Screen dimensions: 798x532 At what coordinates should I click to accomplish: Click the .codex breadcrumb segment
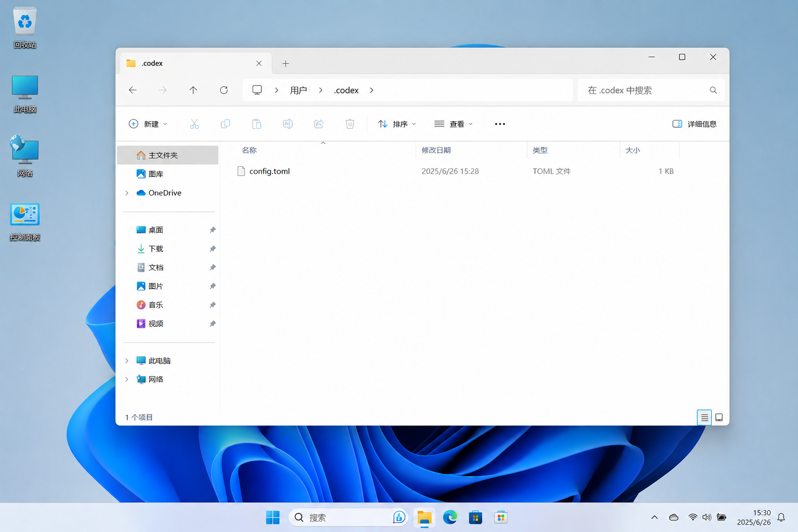pos(347,90)
